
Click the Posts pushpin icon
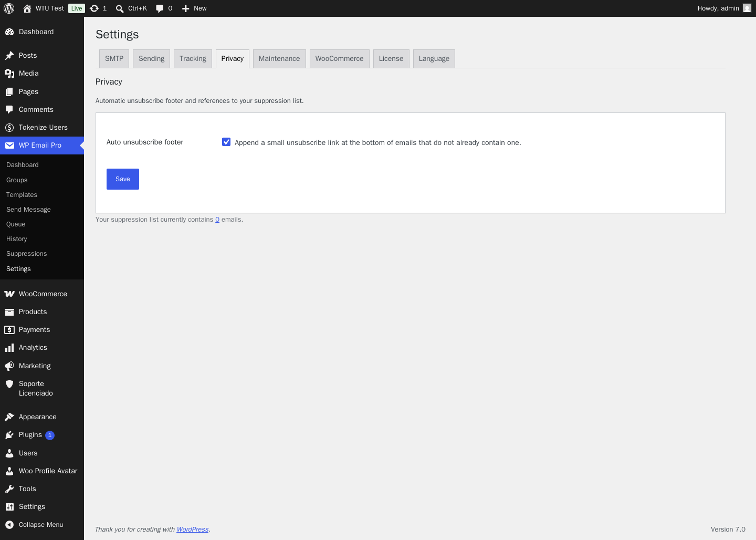pyautogui.click(x=9, y=56)
